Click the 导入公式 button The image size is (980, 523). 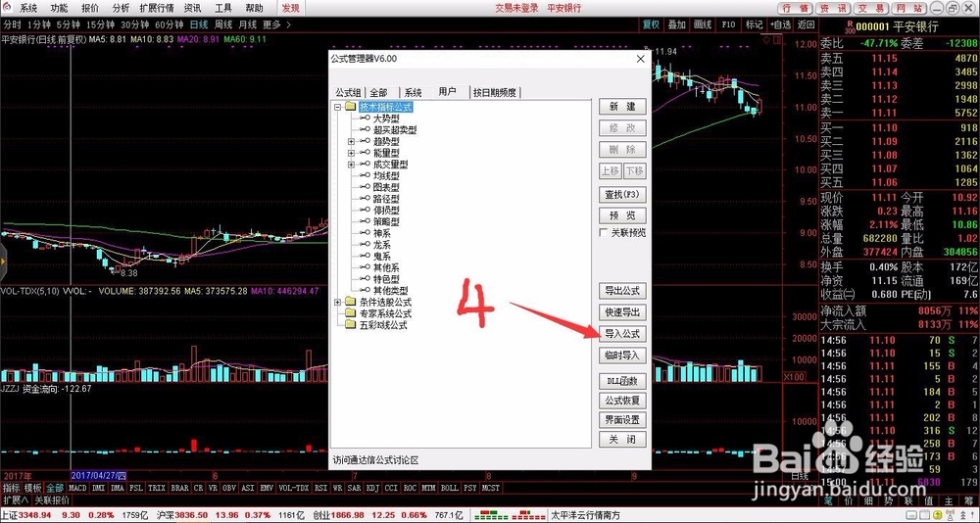point(622,334)
